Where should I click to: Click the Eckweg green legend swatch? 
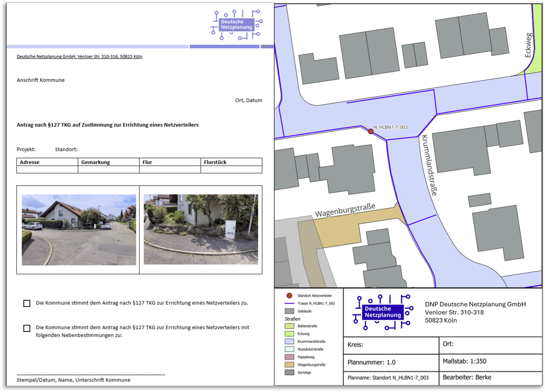289,333
